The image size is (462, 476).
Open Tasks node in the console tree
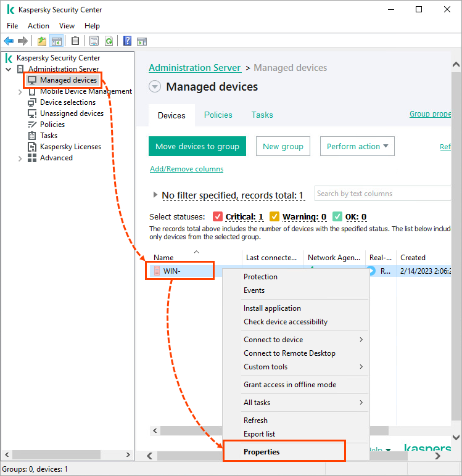point(49,136)
